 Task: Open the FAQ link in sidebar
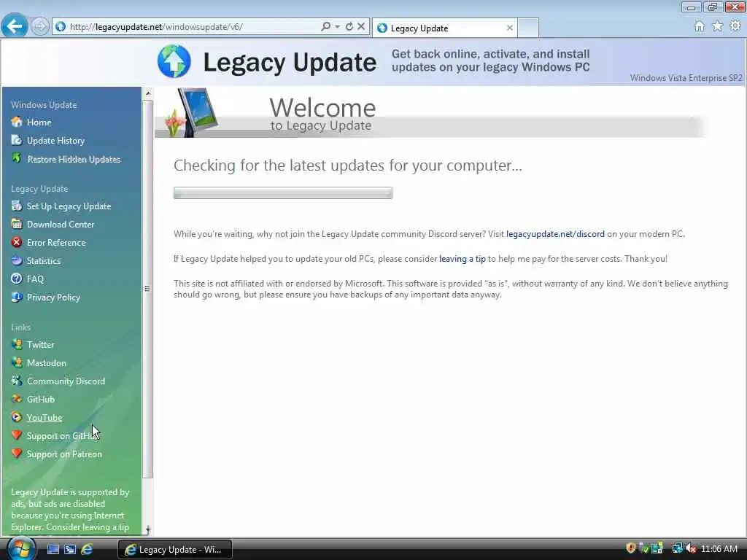[35, 279]
